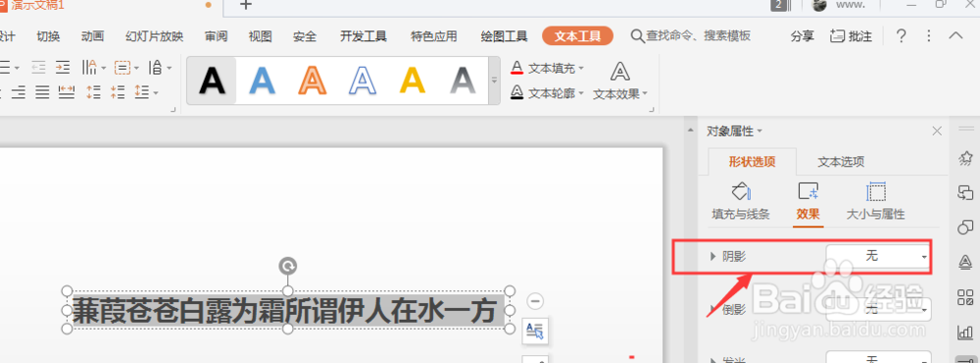This screenshot has height=363, width=980.
Task: Click the four-squares icon in right sidebar
Action: (965, 296)
